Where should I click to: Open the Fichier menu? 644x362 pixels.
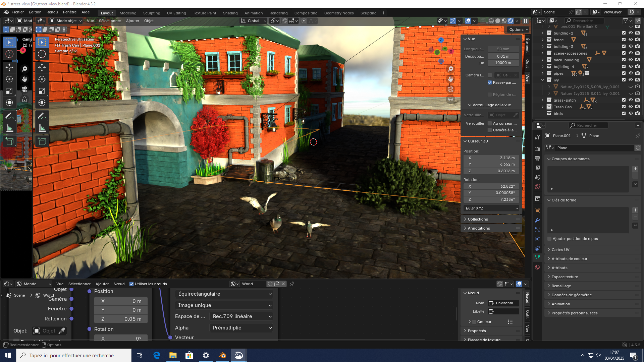click(18, 12)
